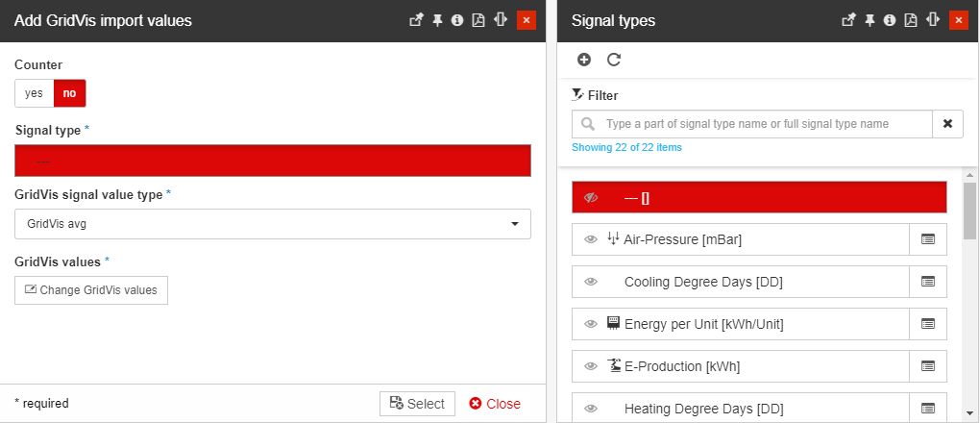Select the Heating Degree Days [DD] signal type
This screenshot has width=980, height=423.
point(741,409)
